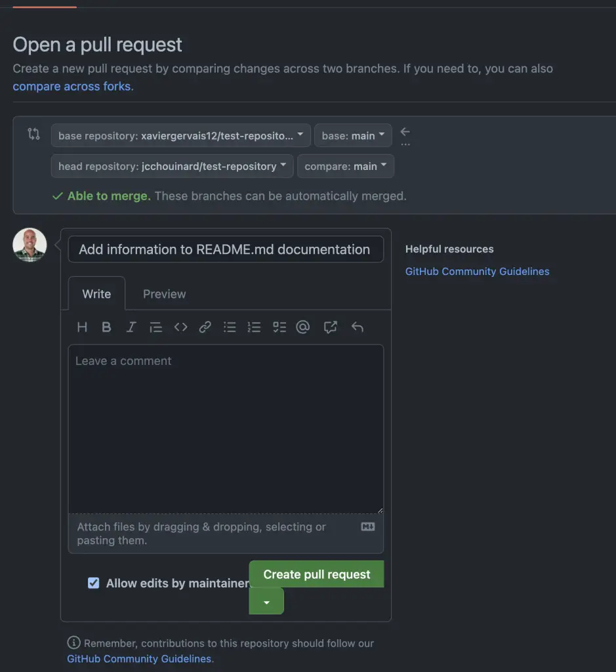The image size is (616, 672).
Task: Select the Write tab
Action: click(x=96, y=294)
